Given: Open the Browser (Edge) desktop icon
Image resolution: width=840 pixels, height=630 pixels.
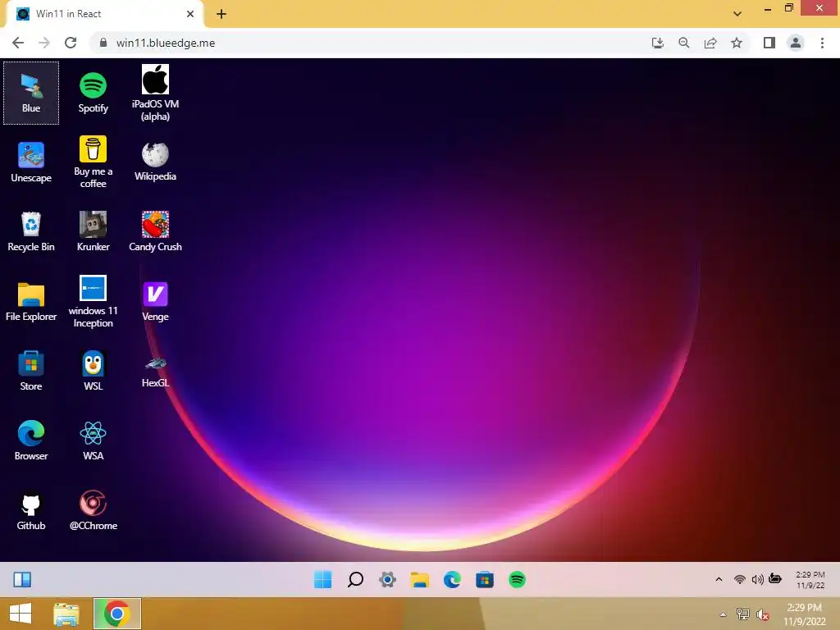Looking at the screenshot, I should [31, 441].
